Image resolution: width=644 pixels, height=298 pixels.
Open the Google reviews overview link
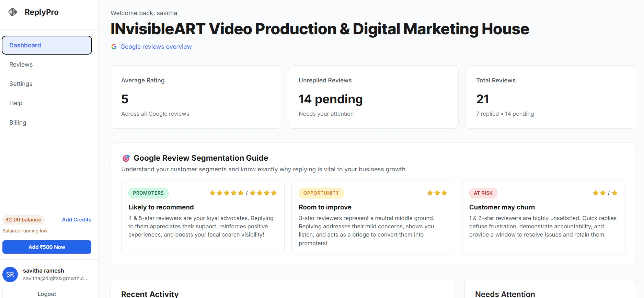(156, 47)
